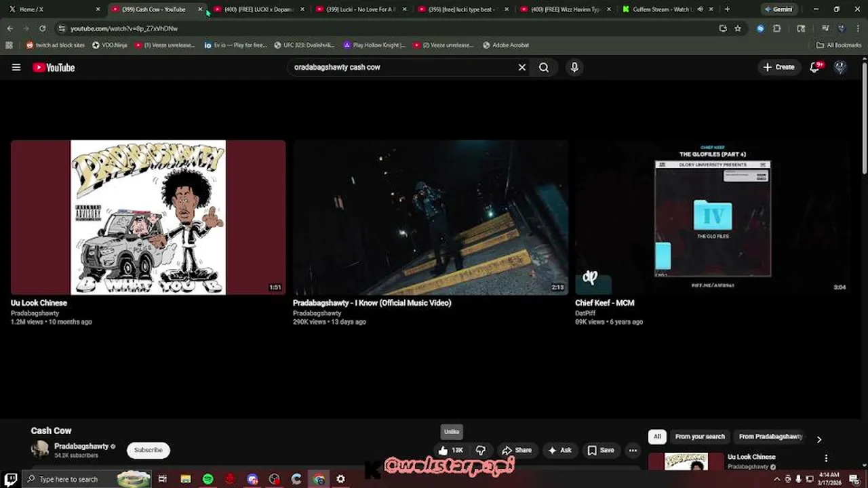Image resolution: width=868 pixels, height=488 pixels.
Task: Switch to Lucki - No Love For A tab
Action: pos(361,9)
